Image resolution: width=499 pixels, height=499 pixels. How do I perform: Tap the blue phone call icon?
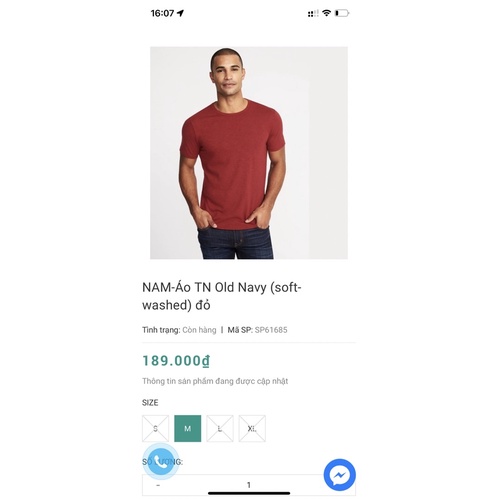(x=161, y=462)
